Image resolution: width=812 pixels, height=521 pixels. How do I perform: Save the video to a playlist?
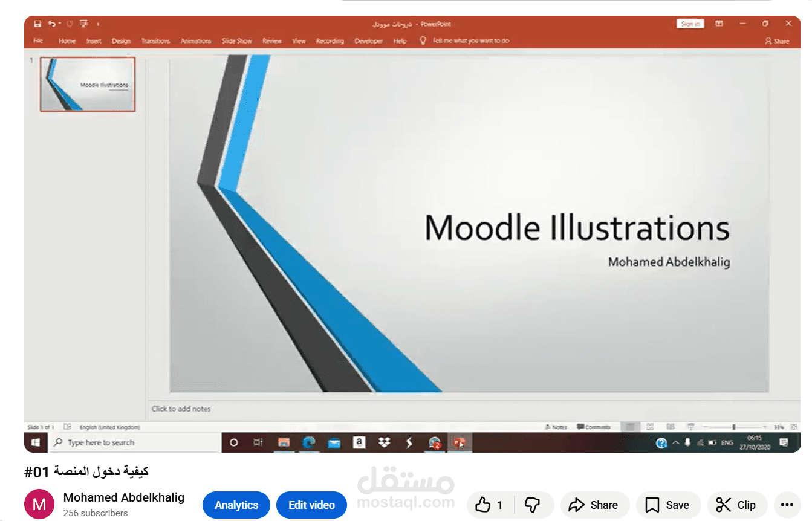point(667,505)
